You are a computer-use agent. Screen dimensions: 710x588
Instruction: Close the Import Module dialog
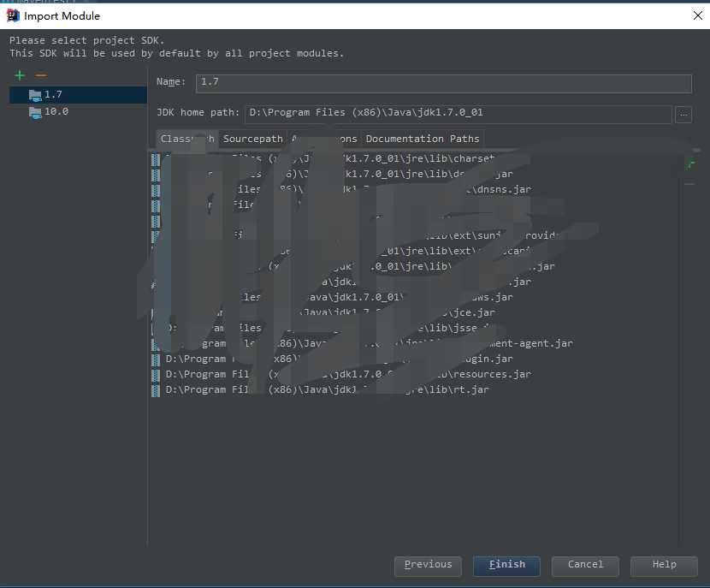(698, 16)
